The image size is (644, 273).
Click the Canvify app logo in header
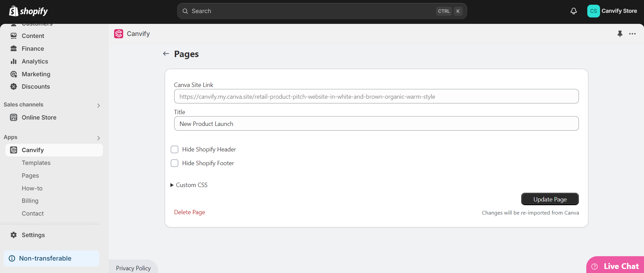(118, 34)
